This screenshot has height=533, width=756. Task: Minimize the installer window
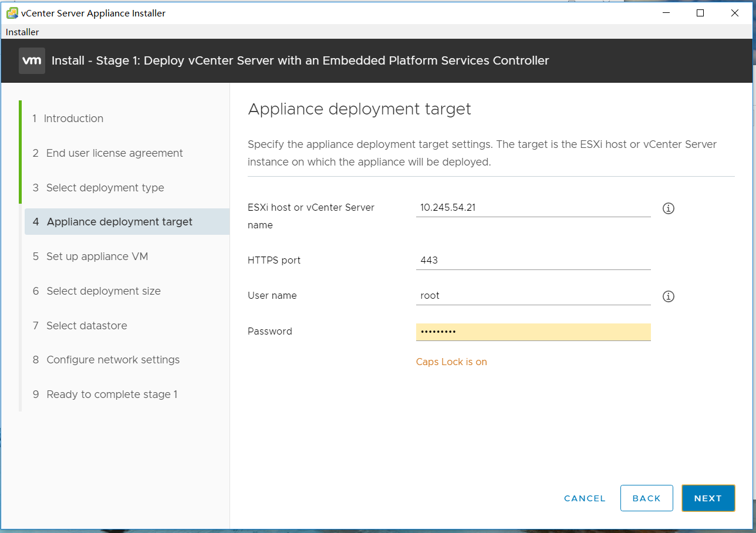click(666, 13)
